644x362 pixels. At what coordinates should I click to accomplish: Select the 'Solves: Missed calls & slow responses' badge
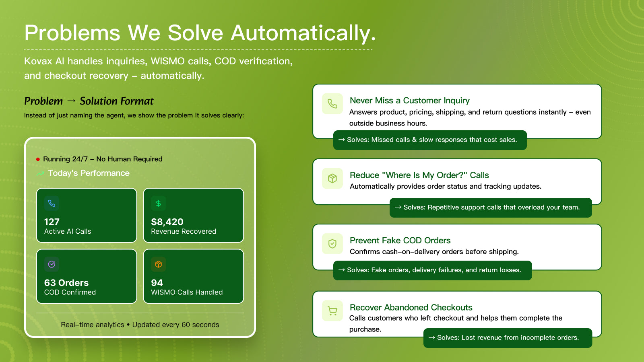point(430,140)
